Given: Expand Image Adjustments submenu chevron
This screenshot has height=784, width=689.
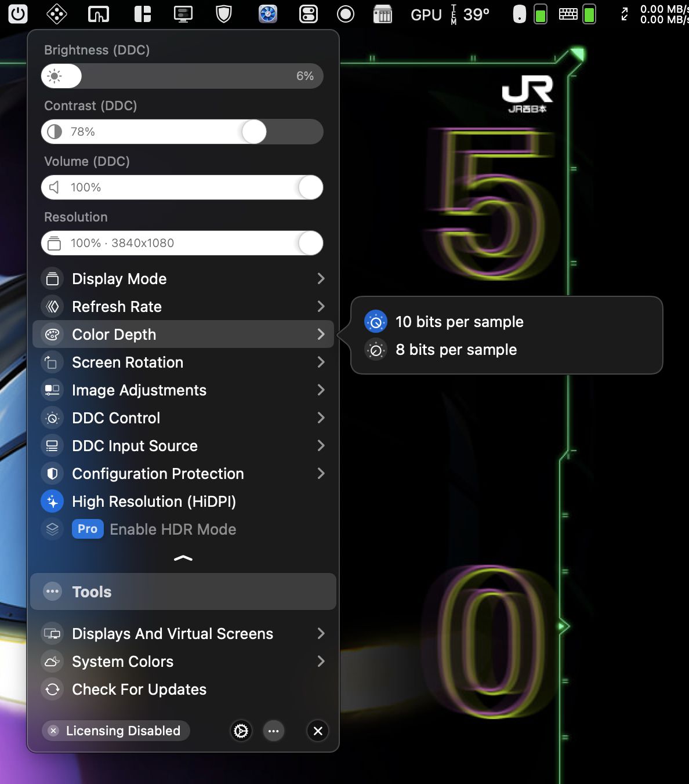Looking at the screenshot, I should pyautogui.click(x=321, y=390).
